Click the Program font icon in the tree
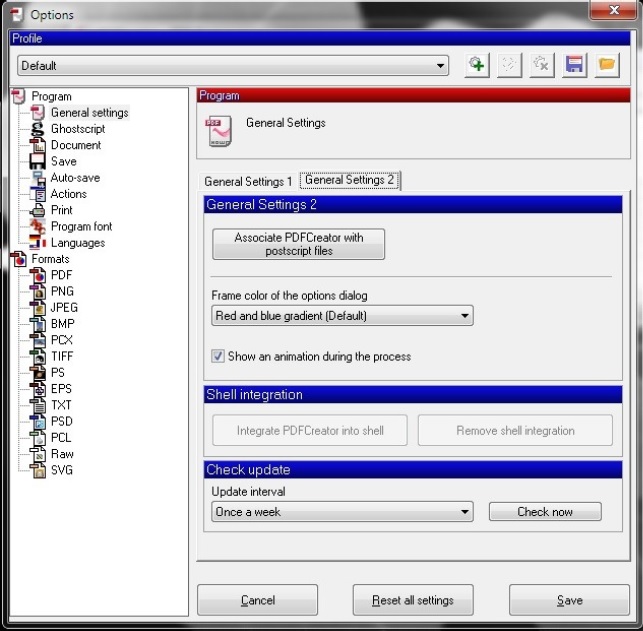 [x=37, y=227]
